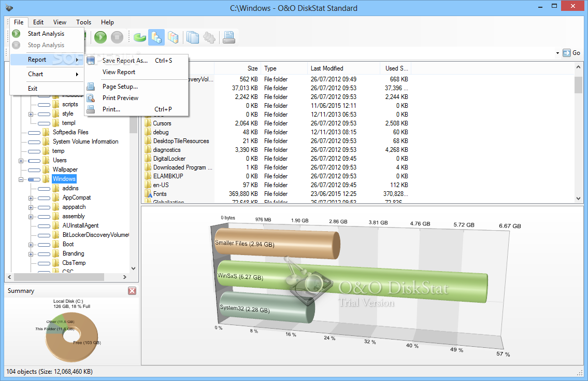Choose View Report entry
This screenshot has height=381, width=588.
(136, 72)
